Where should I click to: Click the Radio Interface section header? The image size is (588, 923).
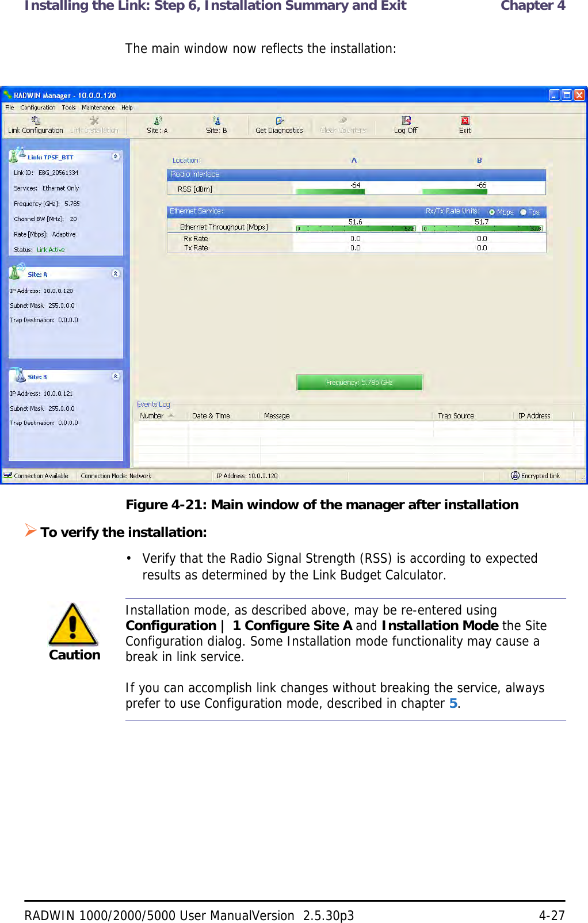coord(356,174)
